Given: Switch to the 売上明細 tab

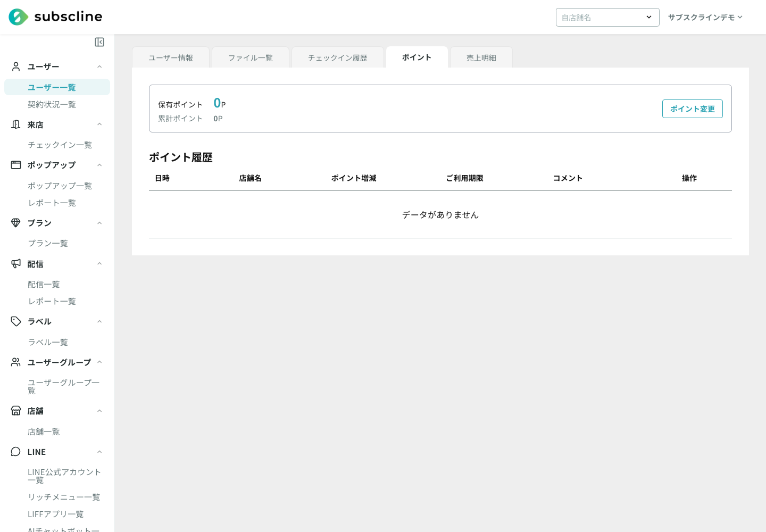Looking at the screenshot, I should click(481, 57).
